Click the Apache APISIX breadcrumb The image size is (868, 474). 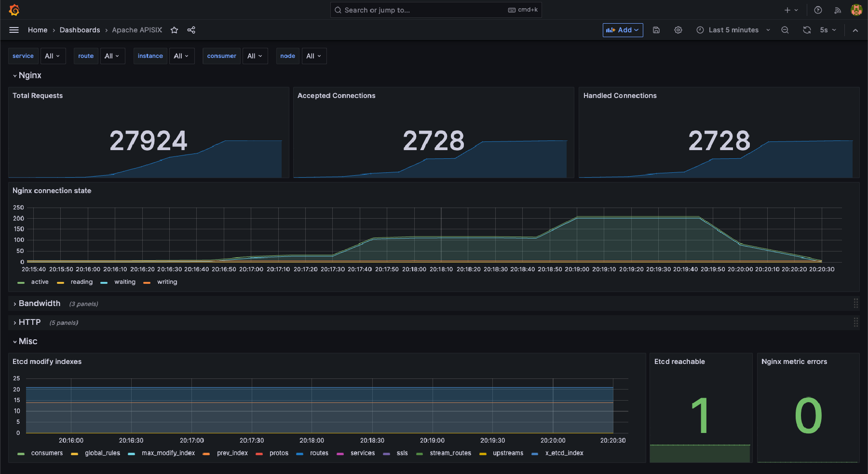137,30
